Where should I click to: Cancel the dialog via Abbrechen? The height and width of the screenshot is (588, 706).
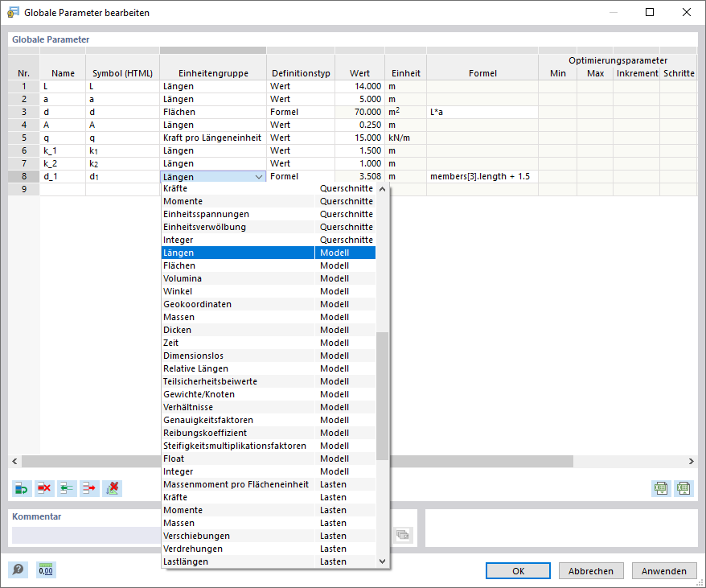point(591,570)
